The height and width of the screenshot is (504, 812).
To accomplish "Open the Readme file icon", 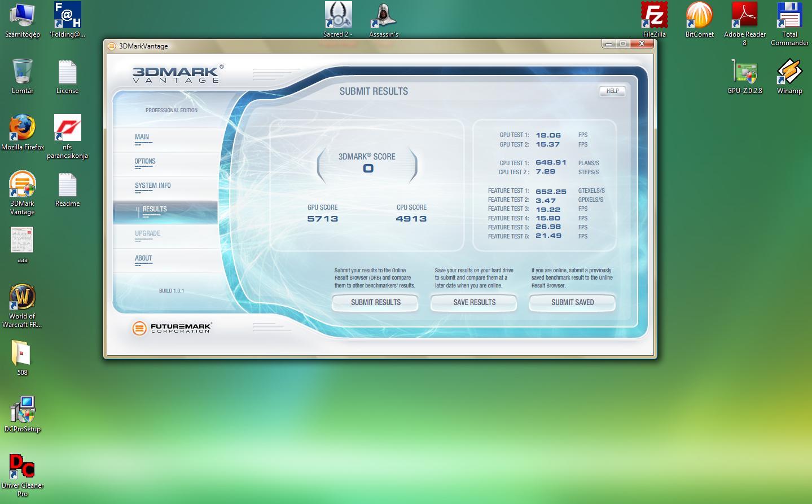I will (68, 184).
